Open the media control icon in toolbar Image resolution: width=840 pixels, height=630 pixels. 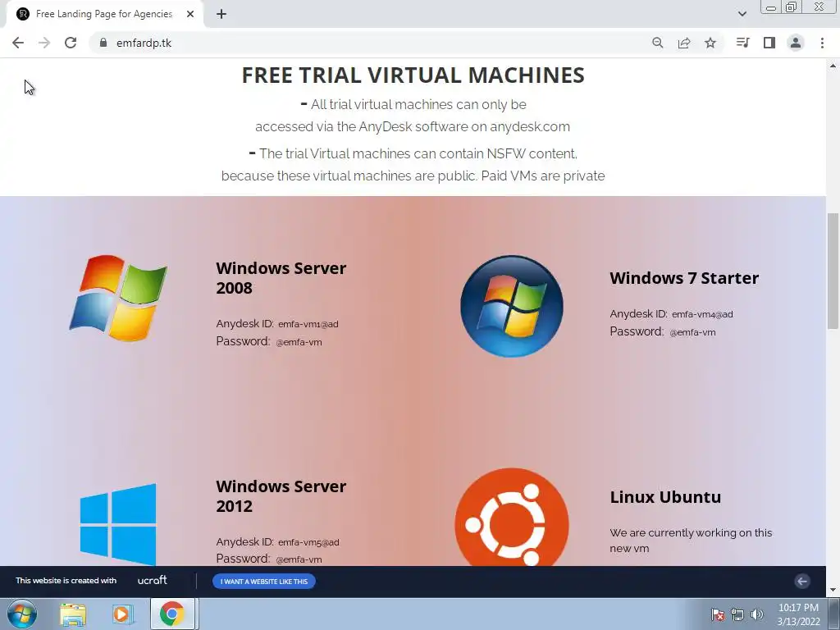tap(742, 43)
